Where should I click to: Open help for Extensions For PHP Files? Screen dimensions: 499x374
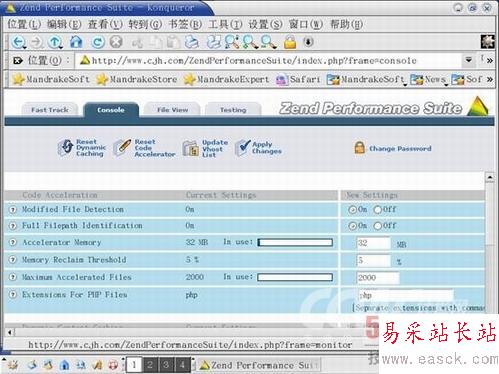[13, 294]
